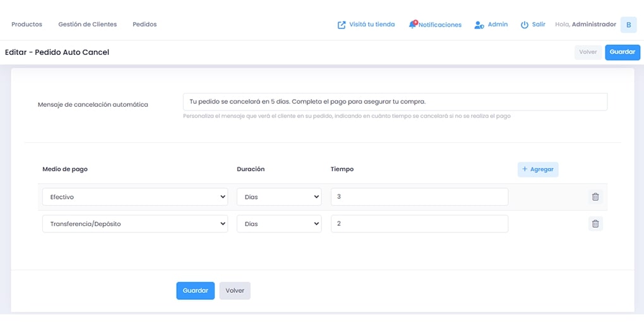The image size is (644, 322).
Task: Click the Visitá tu tienda external link icon
Action: 342,25
